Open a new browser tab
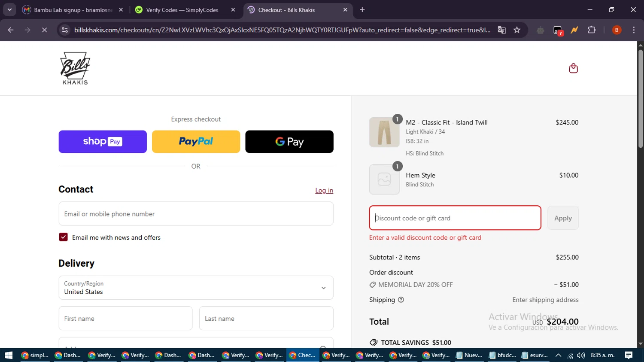The height and width of the screenshot is (362, 644). point(362,10)
